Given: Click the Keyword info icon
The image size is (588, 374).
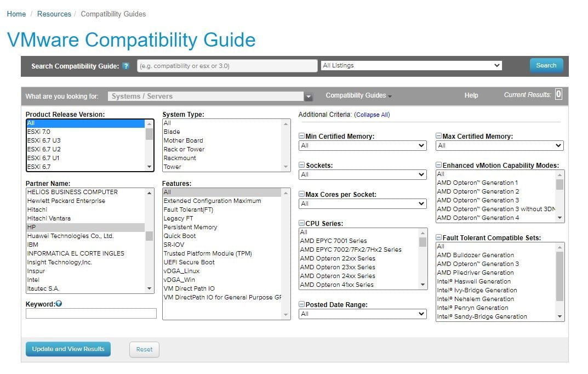Looking at the screenshot, I should (x=59, y=304).
